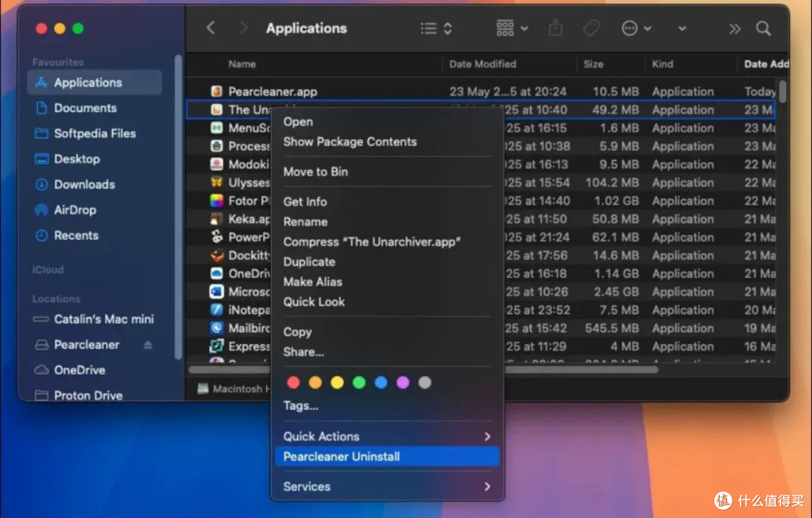812x518 pixels.
Task: Apply the green tag color
Action: point(359,382)
